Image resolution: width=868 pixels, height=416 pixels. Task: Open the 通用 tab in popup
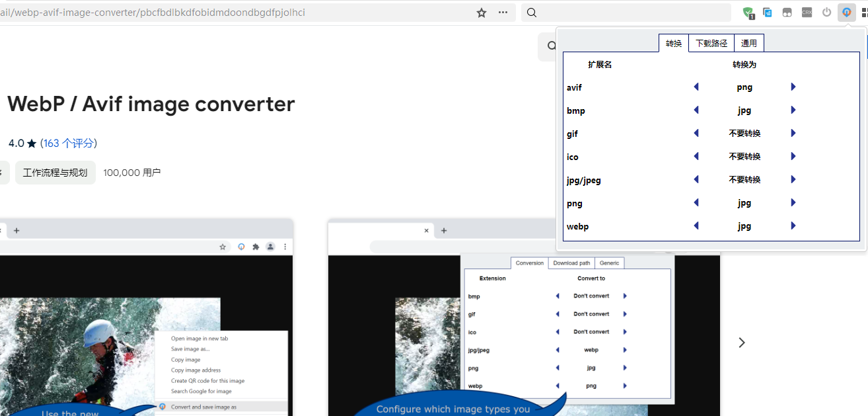point(749,44)
